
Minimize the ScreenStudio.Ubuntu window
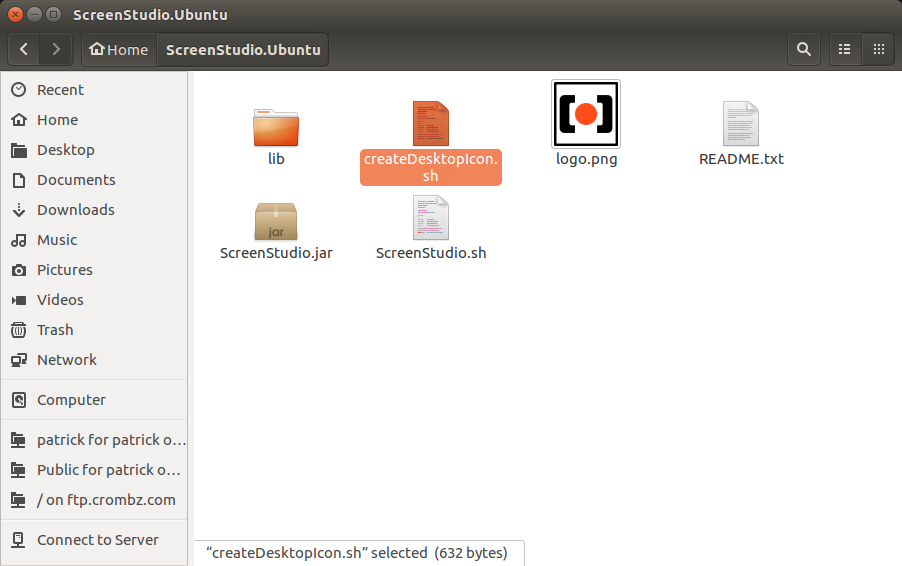35,14
